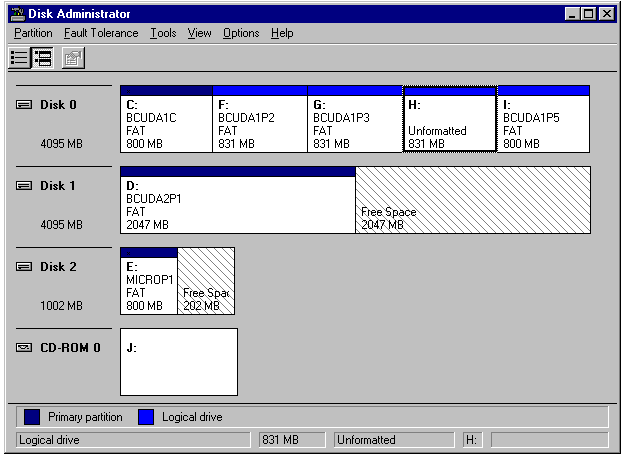Click the CD-ROM 0 drive icon
624x460 pixels.
coord(25,348)
